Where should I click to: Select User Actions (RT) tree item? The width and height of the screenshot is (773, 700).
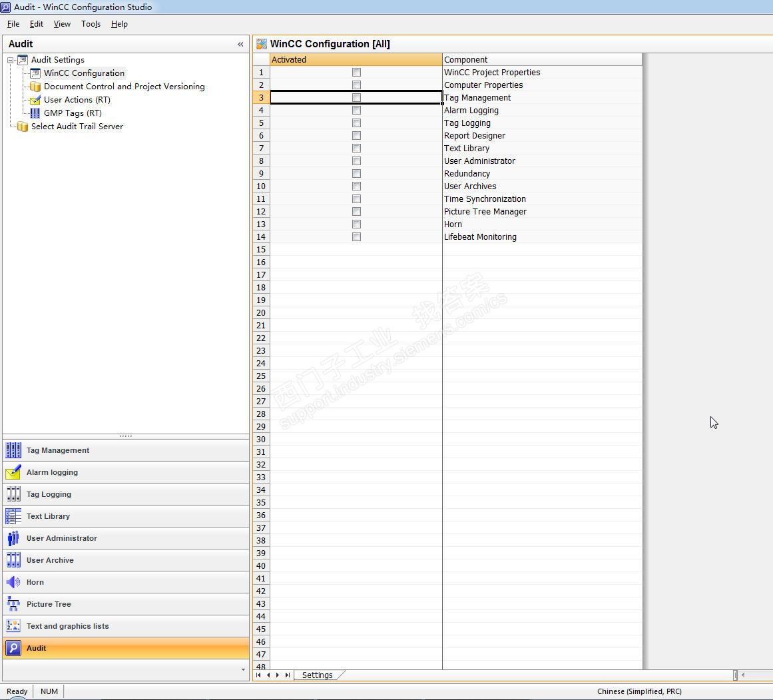77,100
